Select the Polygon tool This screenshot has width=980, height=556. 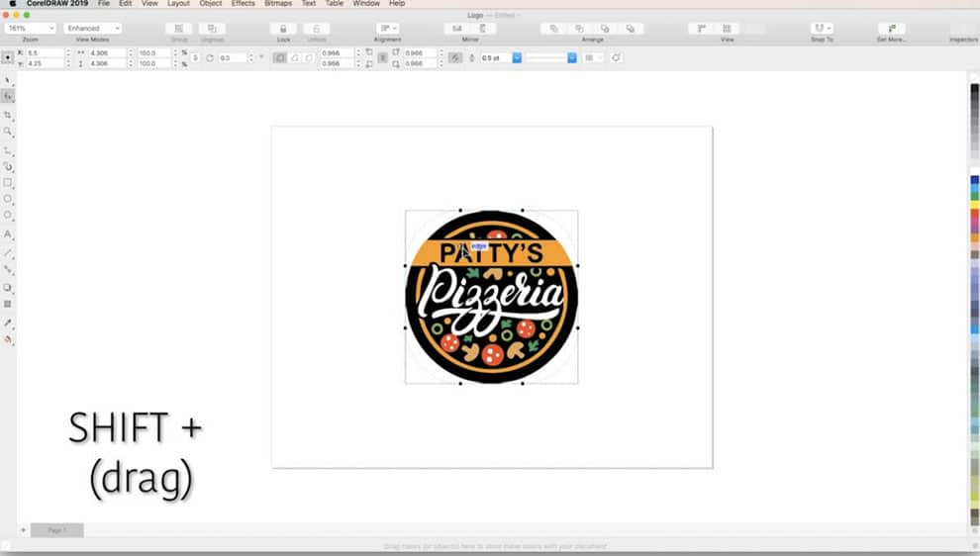(8, 215)
